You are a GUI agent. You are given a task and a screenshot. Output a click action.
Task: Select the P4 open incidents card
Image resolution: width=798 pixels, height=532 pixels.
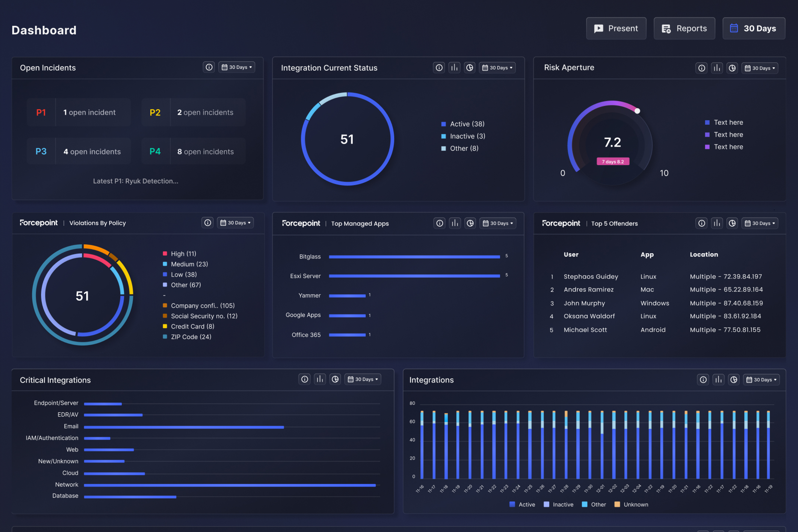pyautogui.click(x=193, y=151)
